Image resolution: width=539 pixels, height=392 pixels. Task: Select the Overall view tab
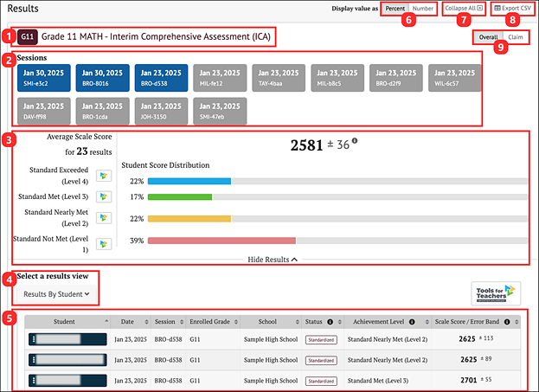[x=488, y=38]
